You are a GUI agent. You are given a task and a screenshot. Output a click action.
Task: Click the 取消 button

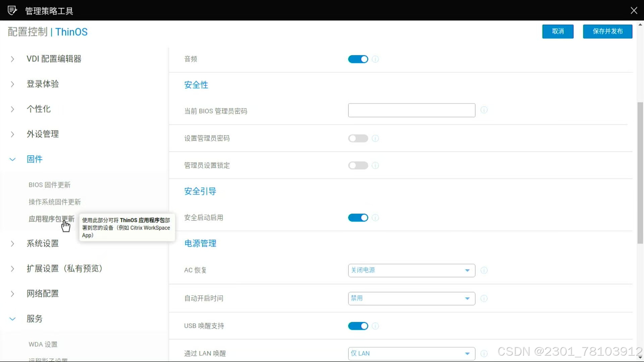[558, 32]
